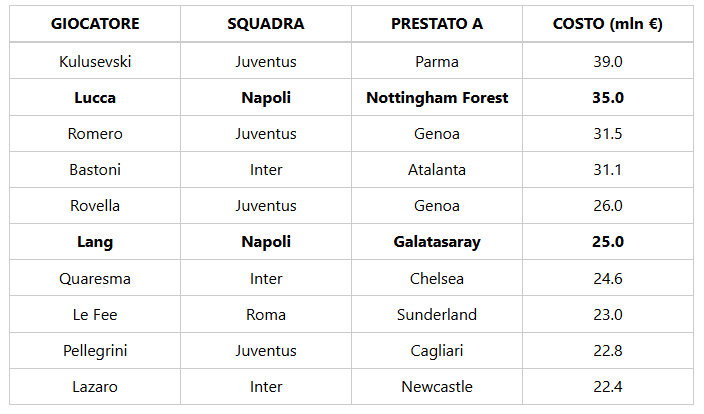Viewport: 704px width, 414px height.
Task: Click the Bastoni player cell
Action: click(x=95, y=170)
